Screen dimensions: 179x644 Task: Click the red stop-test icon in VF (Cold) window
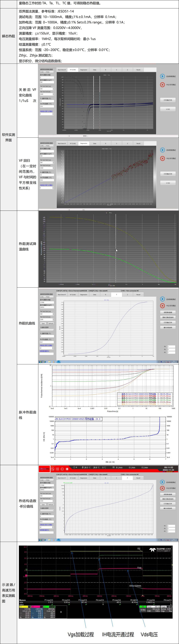point(162,85)
